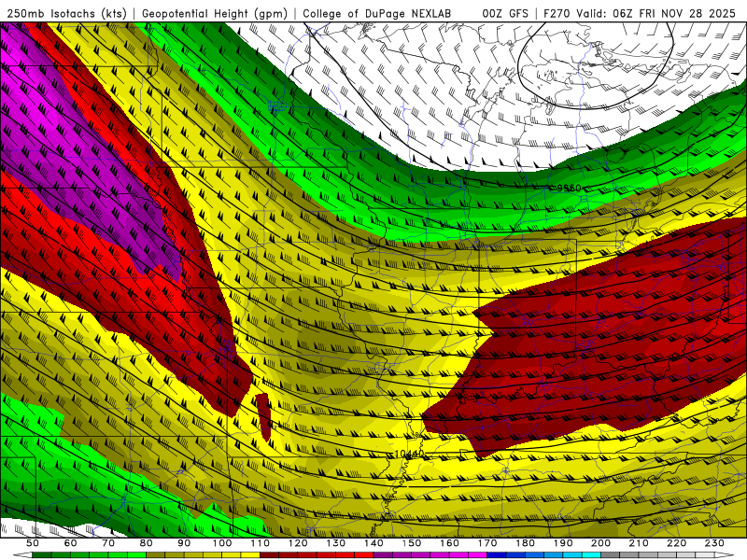
Task: Click the 220 value on the color scale
Action: click(676, 543)
